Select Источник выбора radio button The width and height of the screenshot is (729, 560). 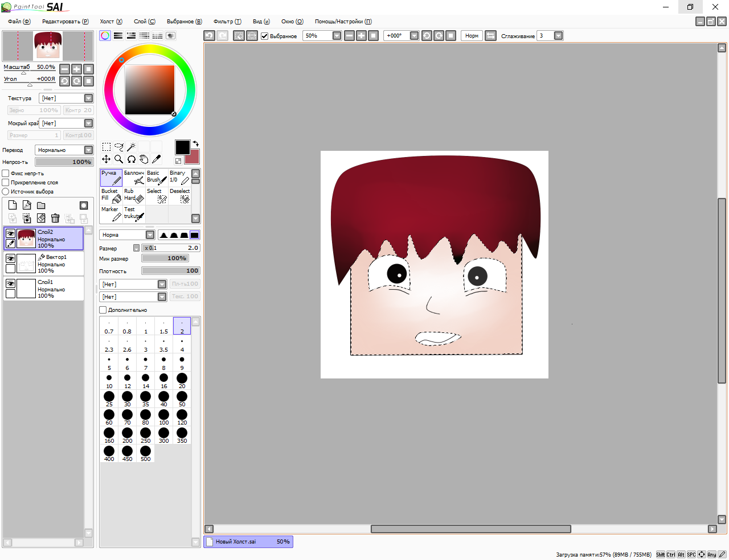[6, 192]
